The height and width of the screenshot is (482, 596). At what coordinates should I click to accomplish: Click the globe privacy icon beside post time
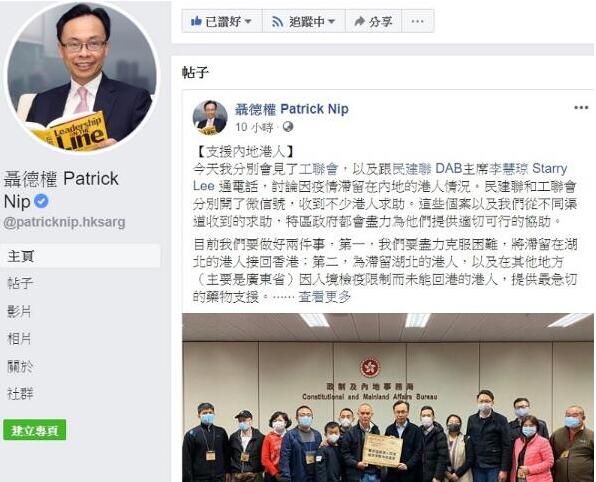pyautogui.click(x=288, y=127)
